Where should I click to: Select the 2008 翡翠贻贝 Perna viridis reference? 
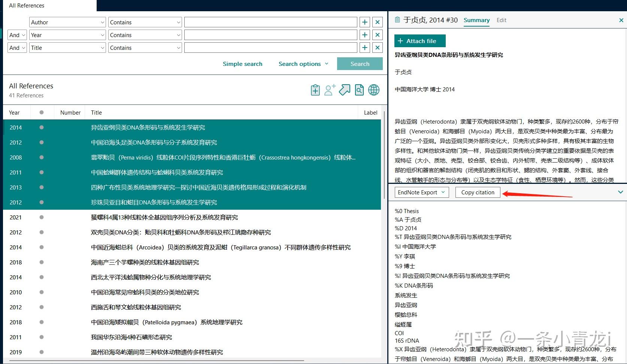pyautogui.click(x=192, y=157)
